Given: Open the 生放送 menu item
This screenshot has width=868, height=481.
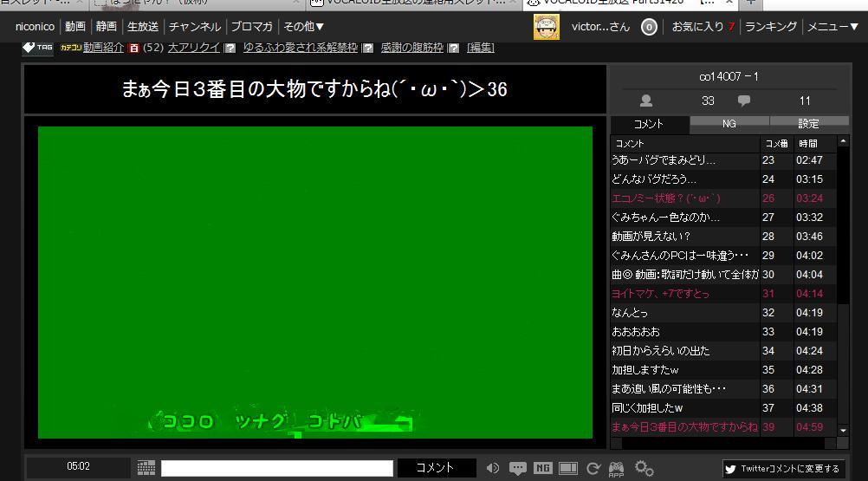Looking at the screenshot, I should coord(143,27).
